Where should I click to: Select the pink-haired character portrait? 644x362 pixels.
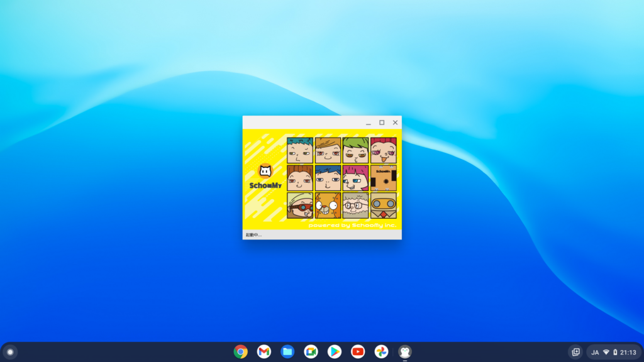tap(356, 178)
